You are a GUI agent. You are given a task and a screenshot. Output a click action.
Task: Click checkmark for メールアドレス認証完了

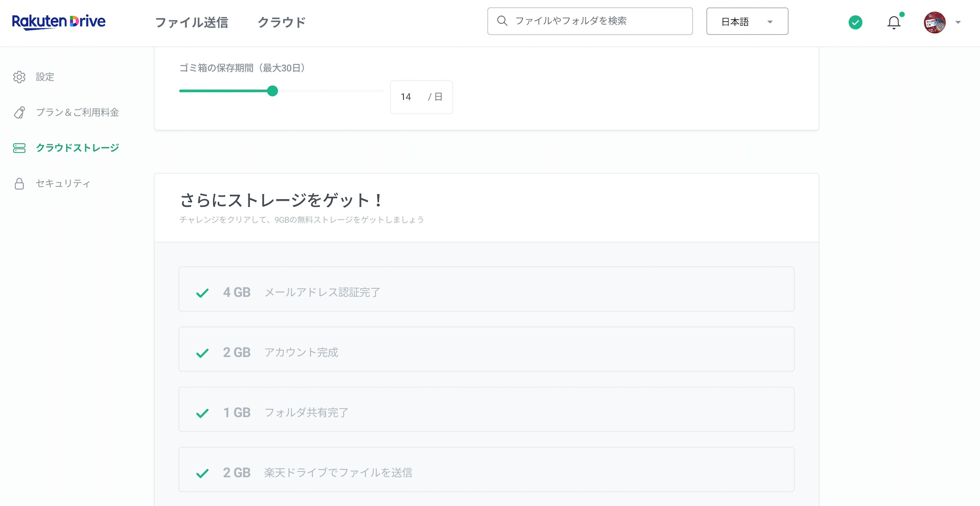(203, 293)
